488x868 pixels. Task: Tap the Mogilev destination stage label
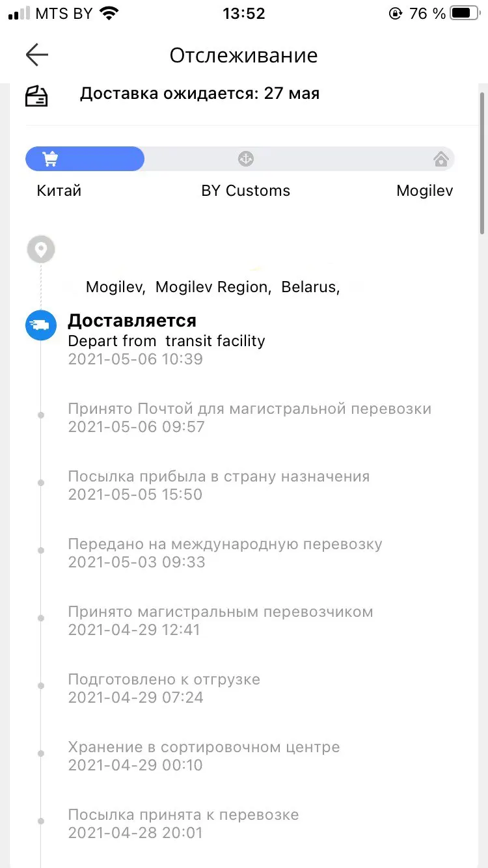pyautogui.click(x=424, y=191)
